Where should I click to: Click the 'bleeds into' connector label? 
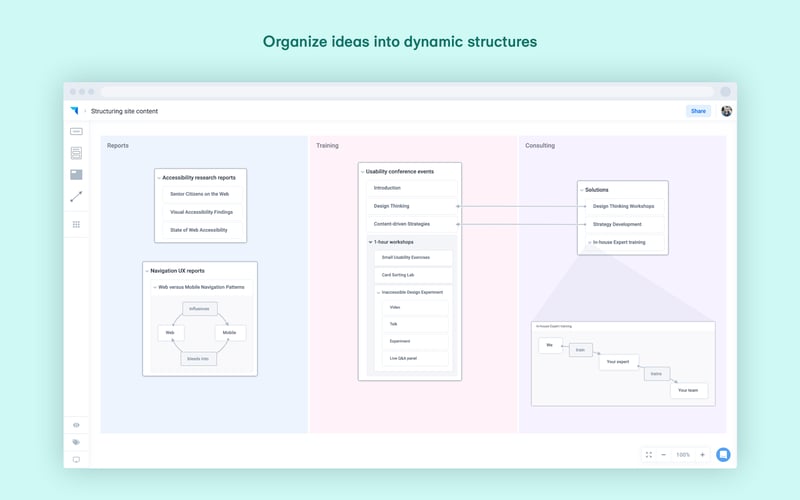coord(198,359)
